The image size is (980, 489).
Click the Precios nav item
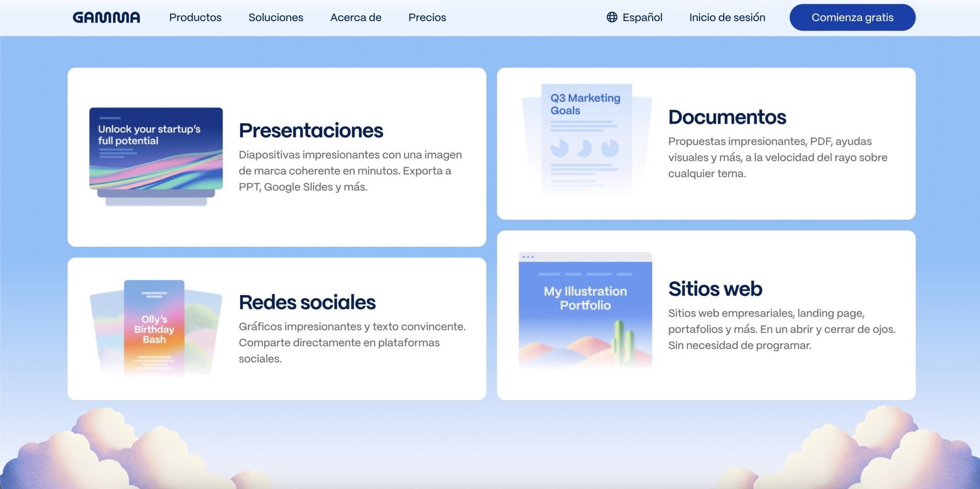pos(427,17)
